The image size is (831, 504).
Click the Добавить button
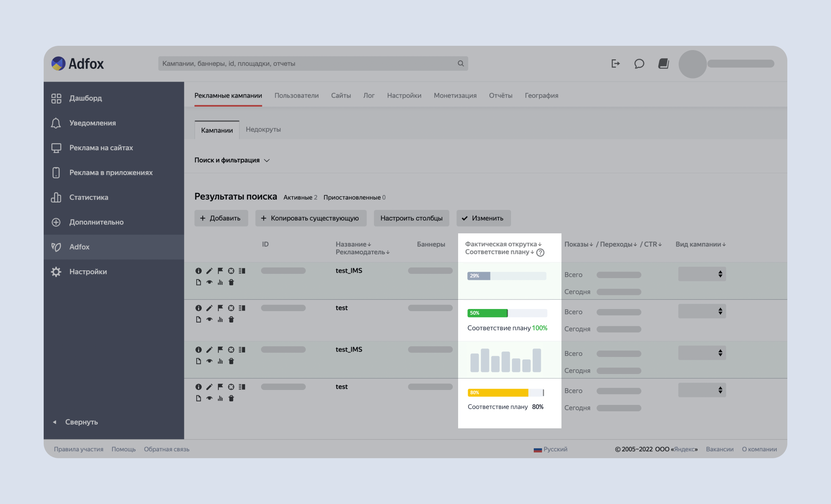pyautogui.click(x=221, y=218)
